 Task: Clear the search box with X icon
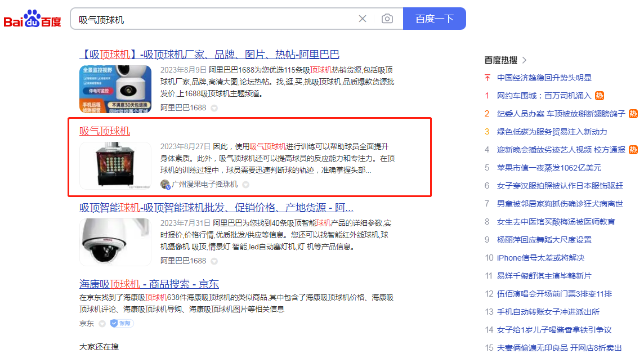tap(363, 19)
